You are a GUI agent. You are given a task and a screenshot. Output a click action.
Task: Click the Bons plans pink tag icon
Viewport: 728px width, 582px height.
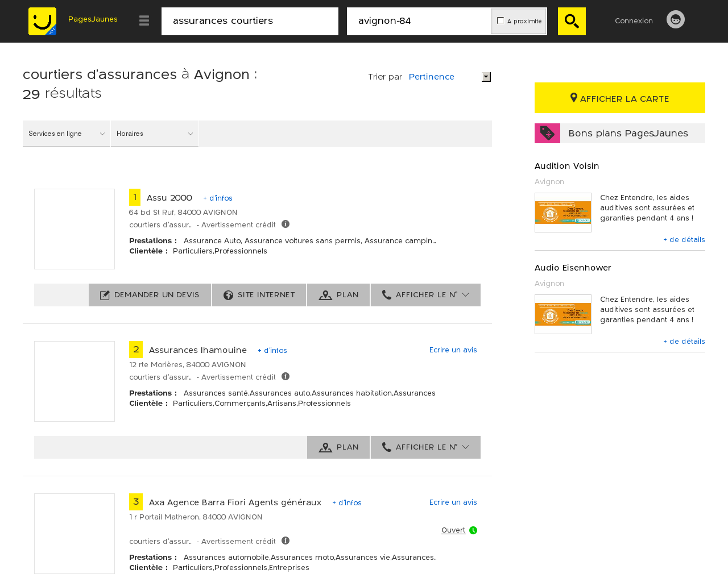[x=547, y=133]
